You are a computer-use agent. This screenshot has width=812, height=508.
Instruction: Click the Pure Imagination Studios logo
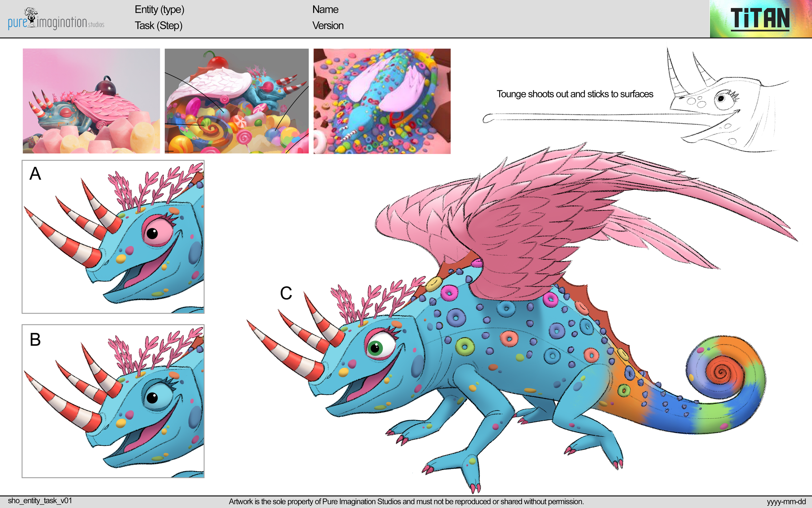point(56,19)
